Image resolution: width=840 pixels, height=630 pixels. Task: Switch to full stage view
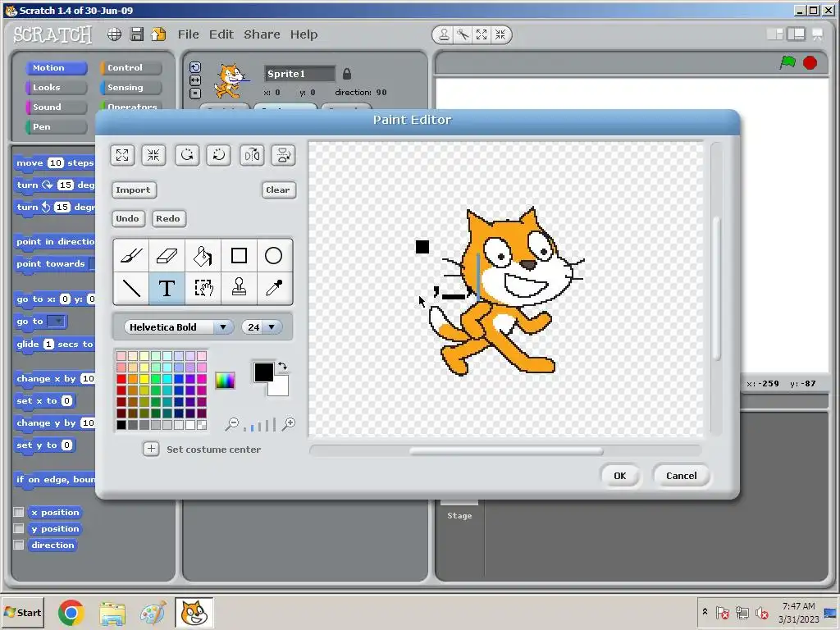pyautogui.click(x=796, y=34)
